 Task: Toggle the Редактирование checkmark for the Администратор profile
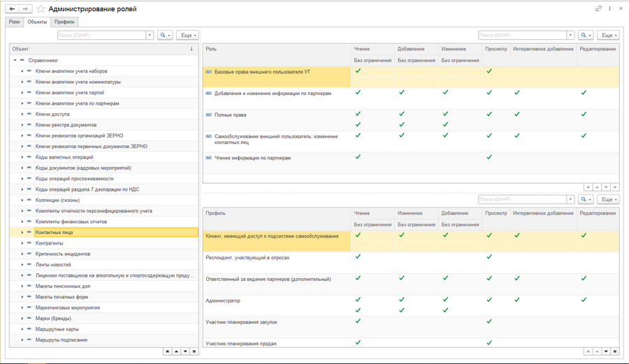(x=584, y=300)
